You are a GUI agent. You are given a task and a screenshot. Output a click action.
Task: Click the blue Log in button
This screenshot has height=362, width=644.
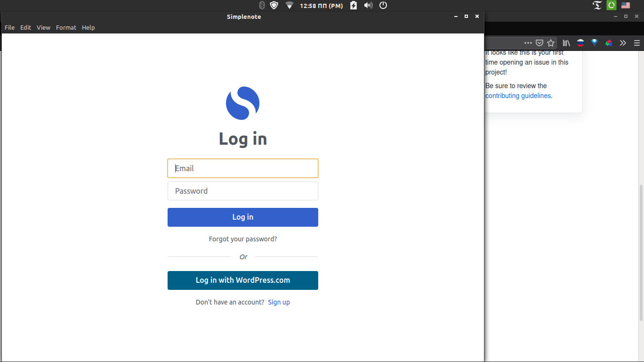(243, 217)
